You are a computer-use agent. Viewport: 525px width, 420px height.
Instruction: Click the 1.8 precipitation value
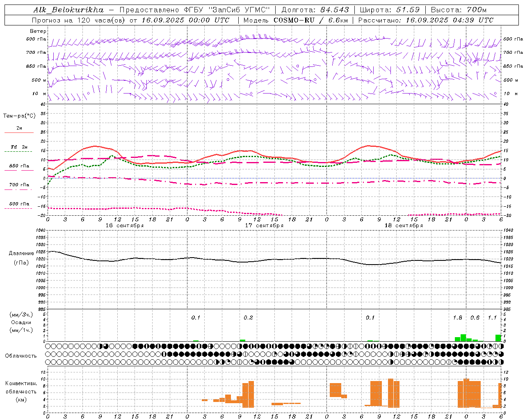(457, 318)
